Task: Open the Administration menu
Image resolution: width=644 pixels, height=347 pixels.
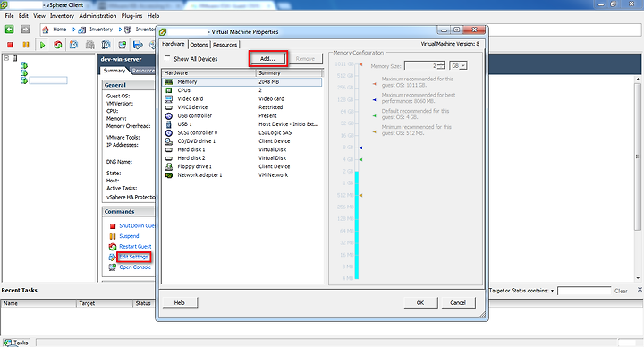Action: [97, 16]
